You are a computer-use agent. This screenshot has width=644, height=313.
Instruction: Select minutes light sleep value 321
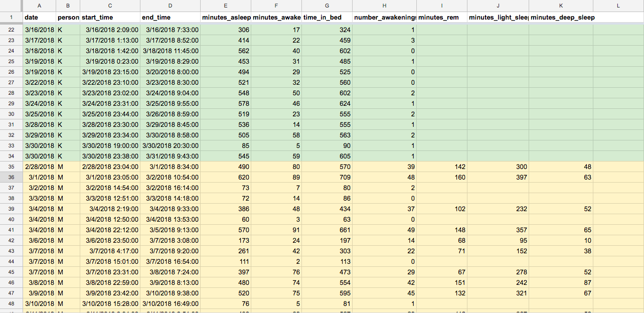[x=498, y=293]
